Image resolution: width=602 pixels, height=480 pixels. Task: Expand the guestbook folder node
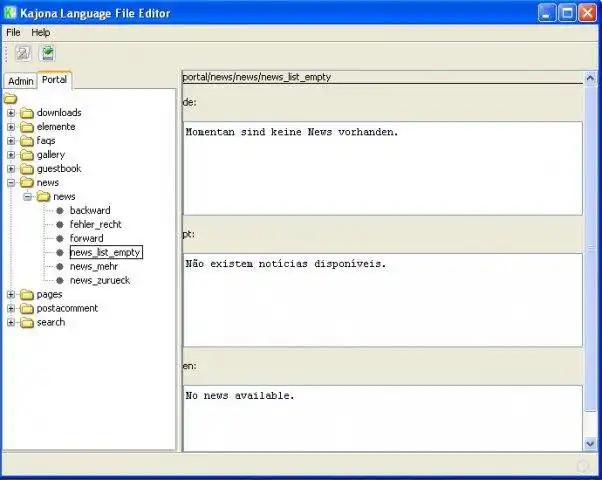[11, 169]
